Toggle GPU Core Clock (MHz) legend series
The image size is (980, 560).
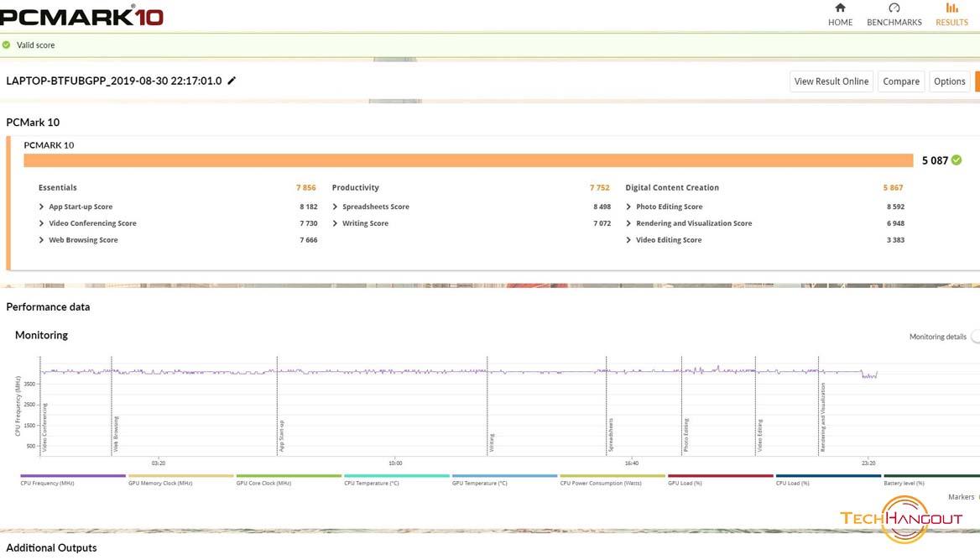coord(289,479)
